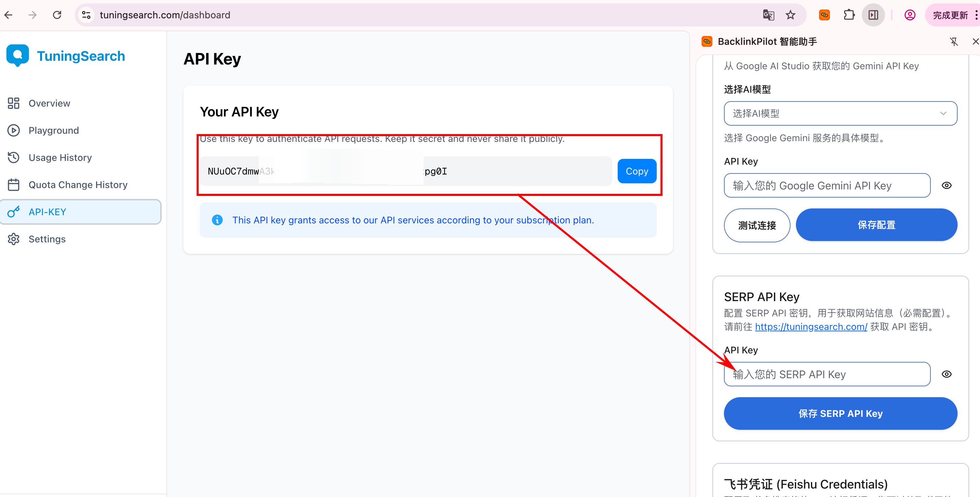Click the Google Translate icon in address bar

(x=768, y=15)
